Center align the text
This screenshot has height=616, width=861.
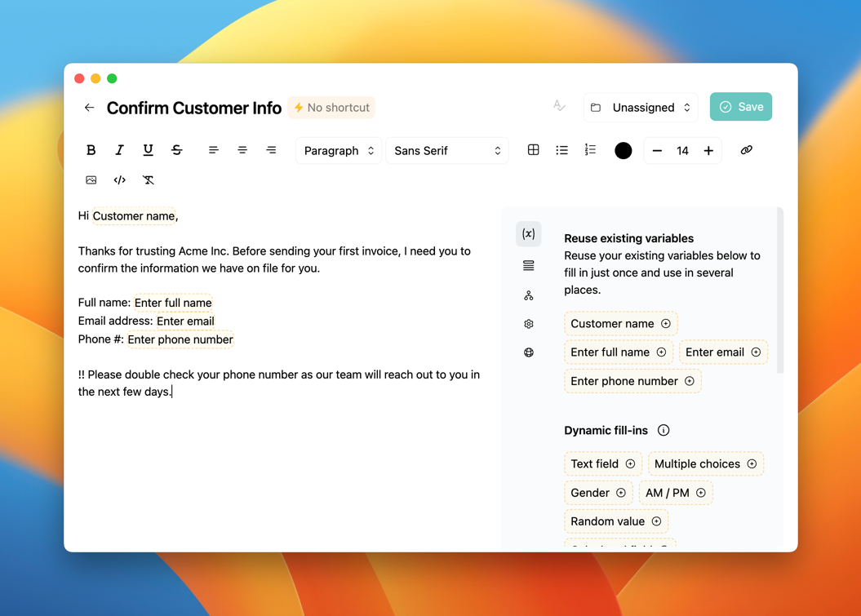coord(242,150)
